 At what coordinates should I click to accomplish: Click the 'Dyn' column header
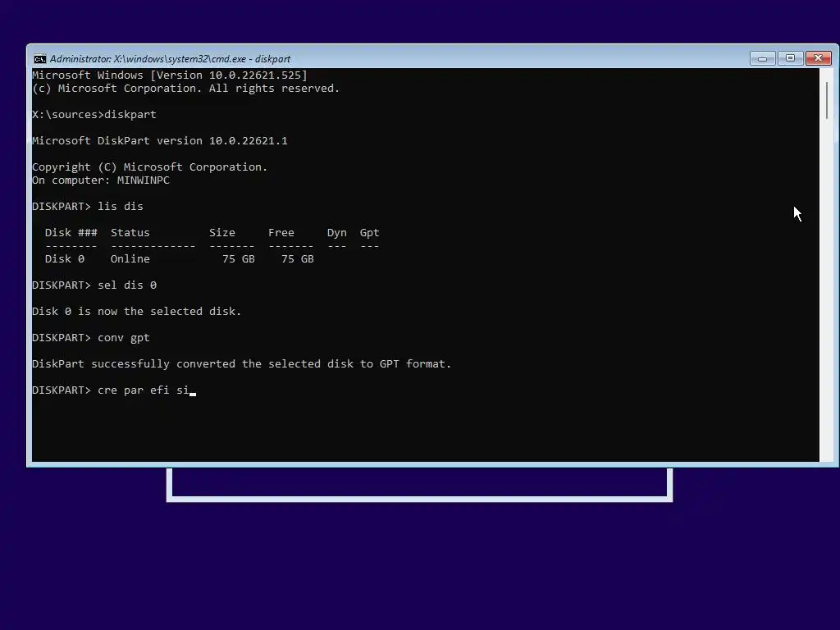tap(337, 233)
